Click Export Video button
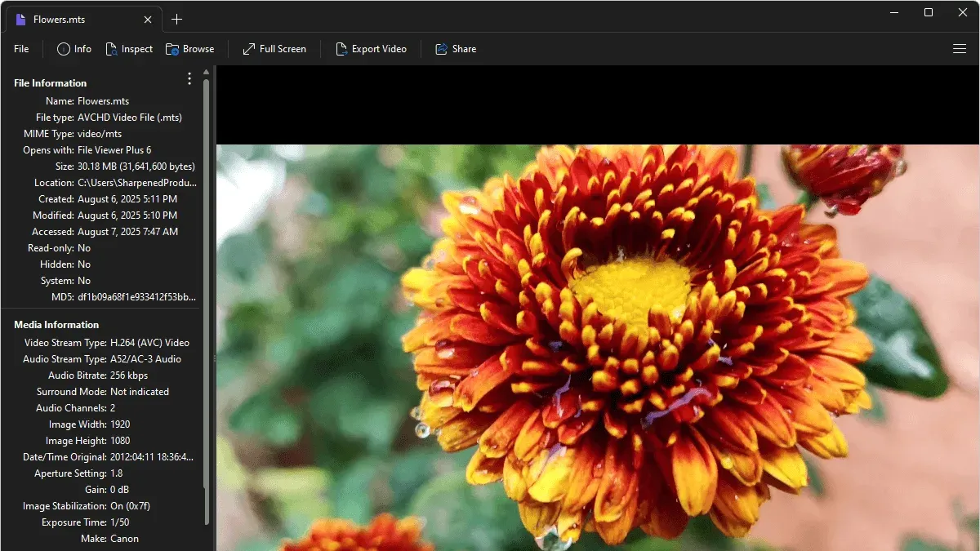 point(371,49)
